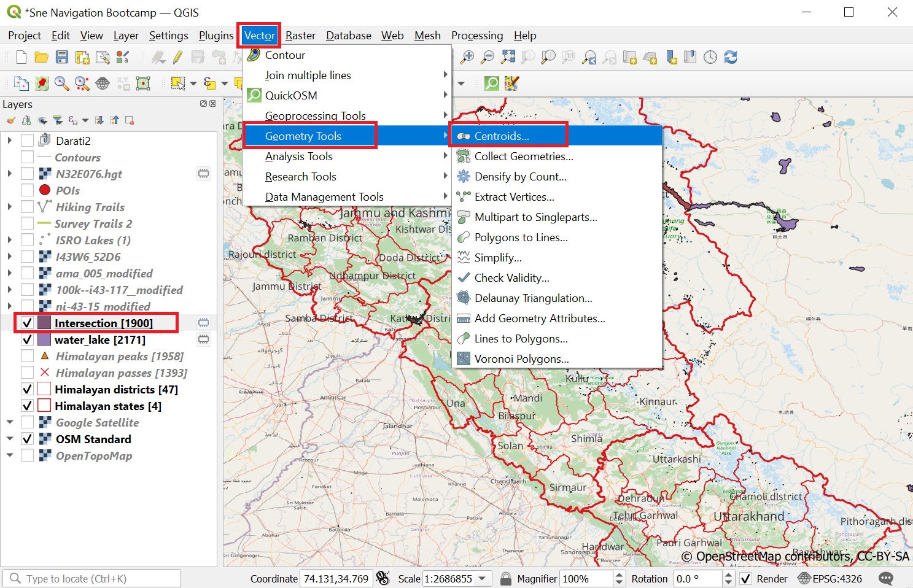913x588 pixels.
Task: Collapse the OSM Standard layer node
Action: point(10,439)
